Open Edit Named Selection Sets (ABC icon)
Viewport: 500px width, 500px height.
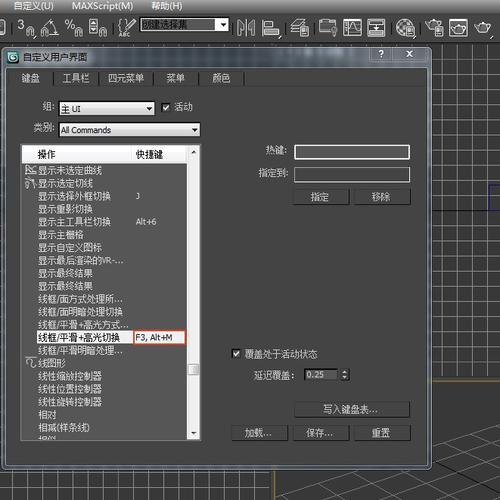(x=126, y=27)
